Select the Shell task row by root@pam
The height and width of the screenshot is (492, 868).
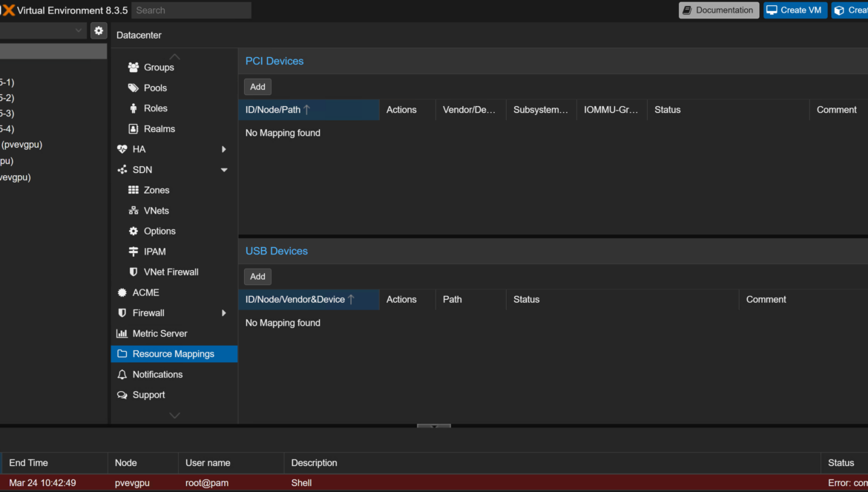pos(434,483)
